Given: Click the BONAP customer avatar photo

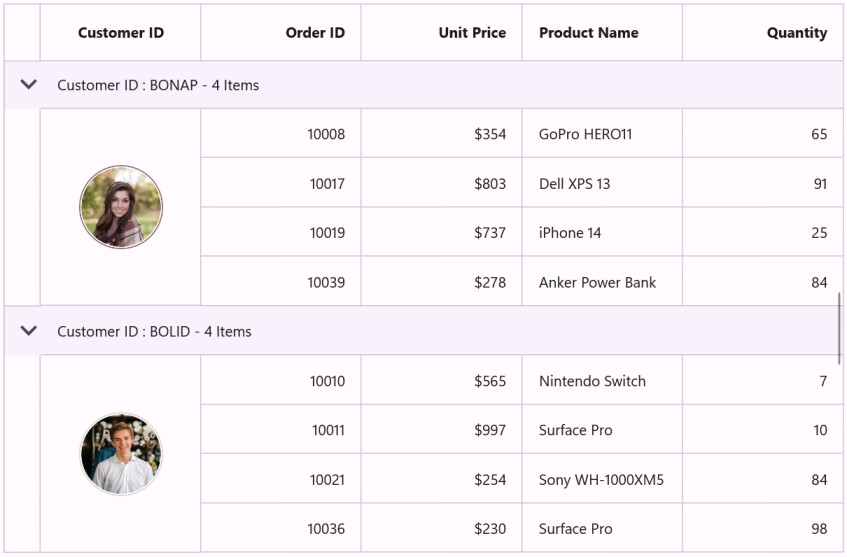Looking at the screenshot, I should point(121,207).
